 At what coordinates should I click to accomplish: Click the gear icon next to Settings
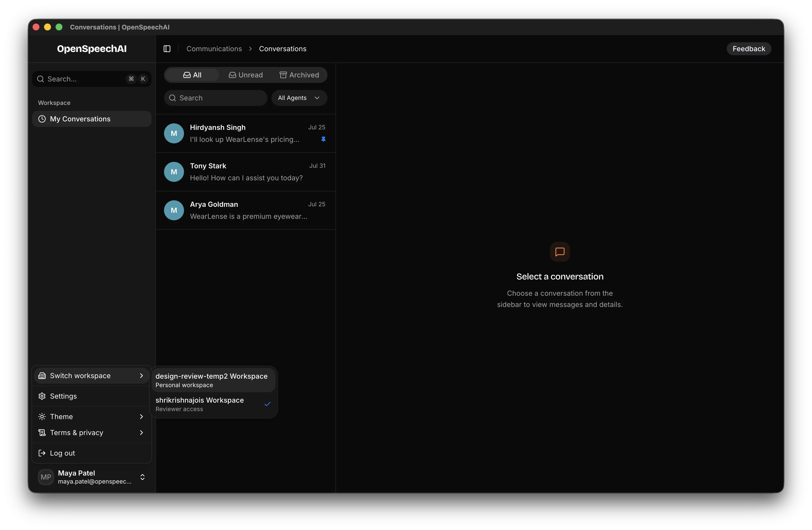42,396
